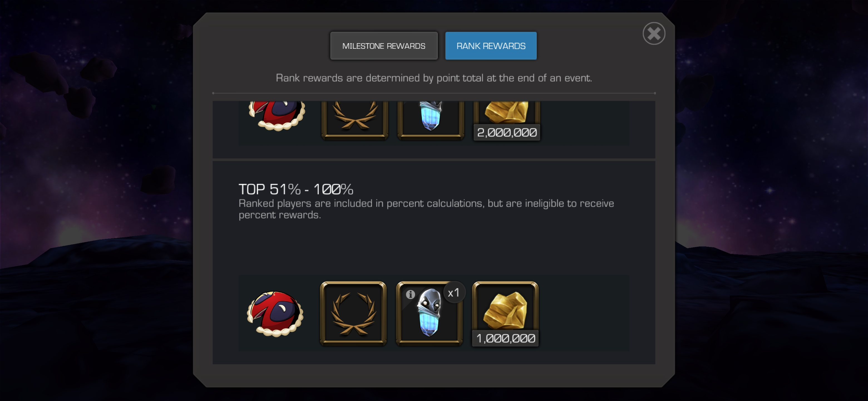Close the rewards dialog with X button
868x401 pixels.
click(x=654, y=33)
